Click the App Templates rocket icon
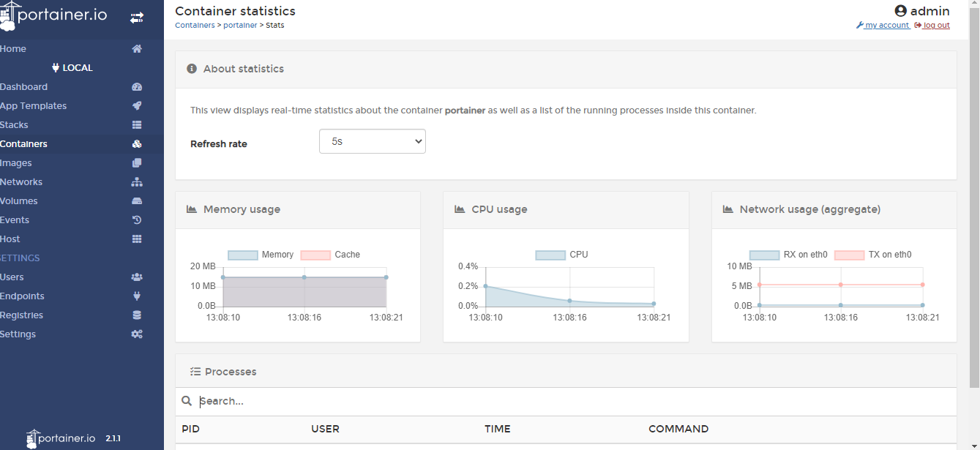 pos(137,105)
